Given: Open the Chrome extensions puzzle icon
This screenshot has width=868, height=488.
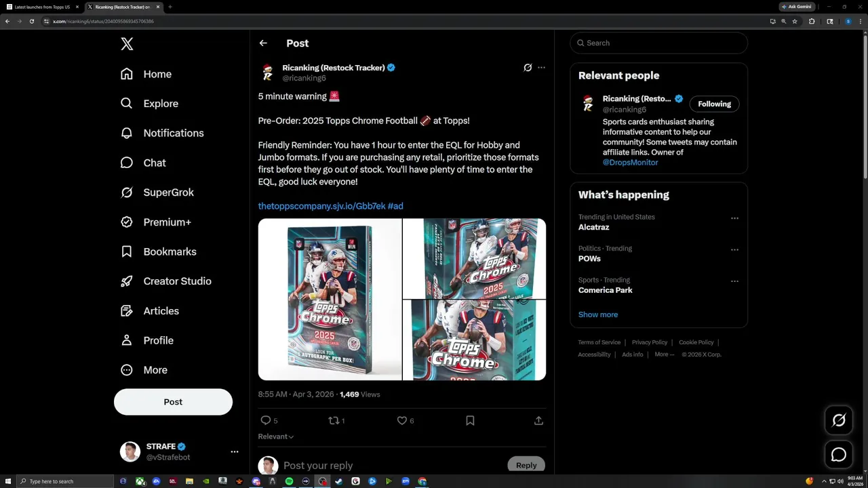Looking at the screenshot, I should pos(812,21).
